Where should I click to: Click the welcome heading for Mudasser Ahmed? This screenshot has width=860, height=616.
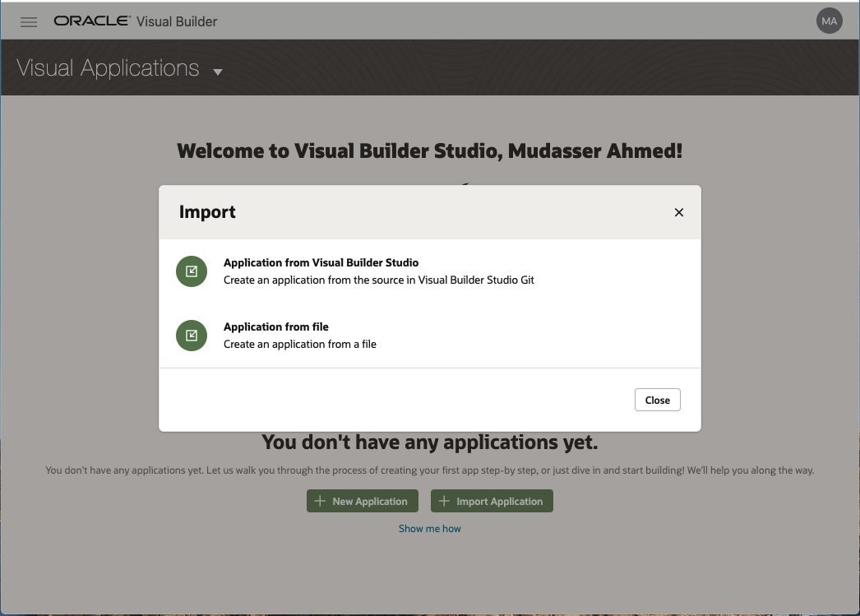[x=429, y=151]
